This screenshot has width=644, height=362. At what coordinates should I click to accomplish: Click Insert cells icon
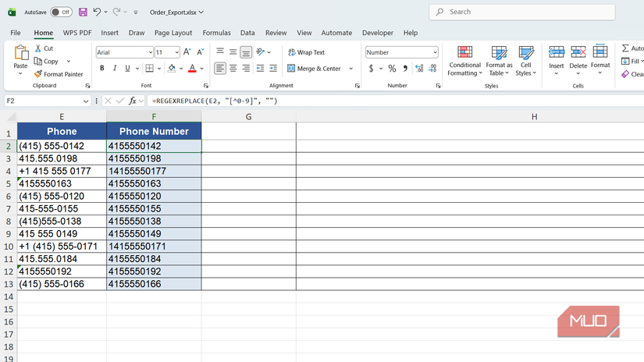(x=557, y=52)
